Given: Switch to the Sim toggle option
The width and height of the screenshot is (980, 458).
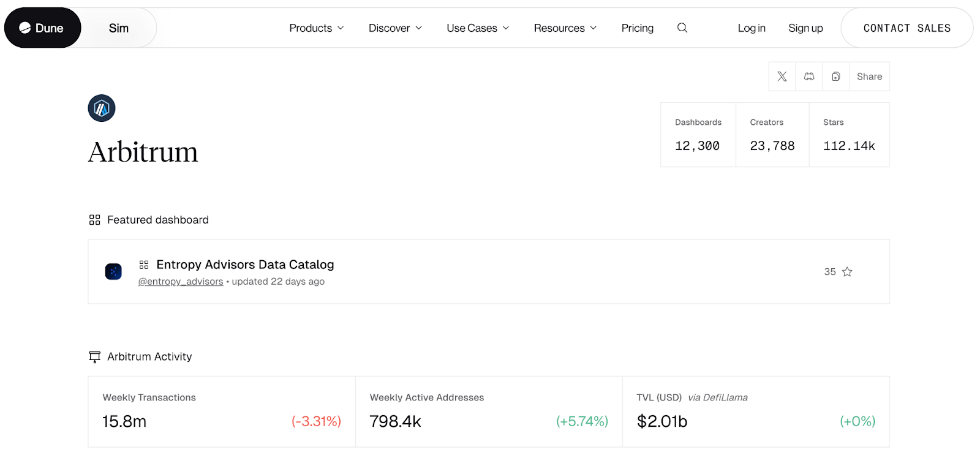Looking at the screenshot, I should click(119, 28).
